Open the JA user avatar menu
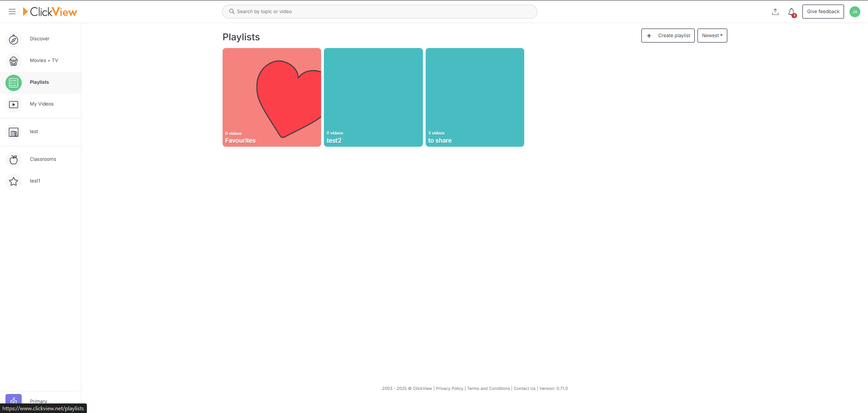Screen dimensions: 868x413 coord(854,12)
